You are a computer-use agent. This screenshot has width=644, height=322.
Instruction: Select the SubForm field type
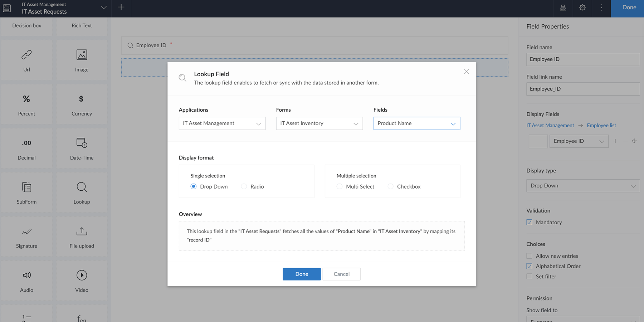26,192
